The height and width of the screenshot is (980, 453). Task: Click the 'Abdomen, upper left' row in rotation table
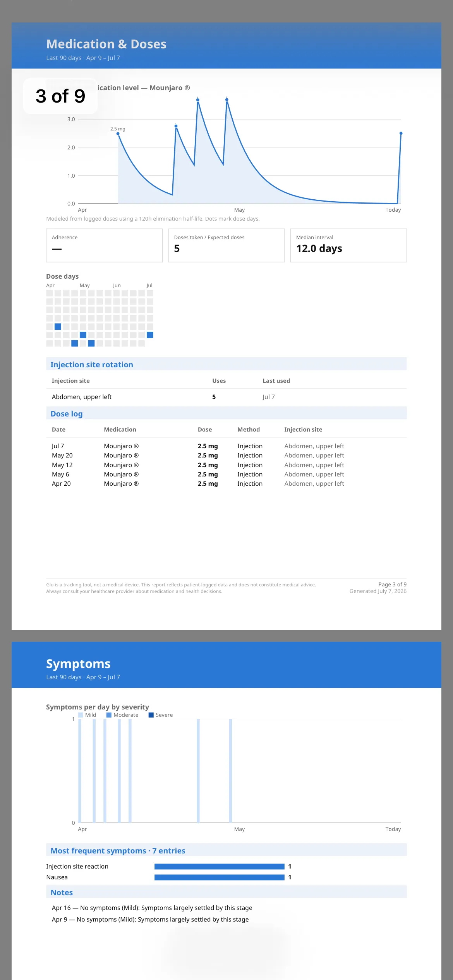coord(226,397)
